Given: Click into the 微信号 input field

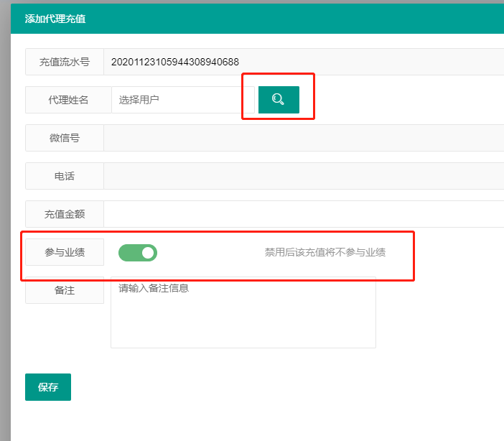Looking at the screenshot, I should tap(303, 138).
